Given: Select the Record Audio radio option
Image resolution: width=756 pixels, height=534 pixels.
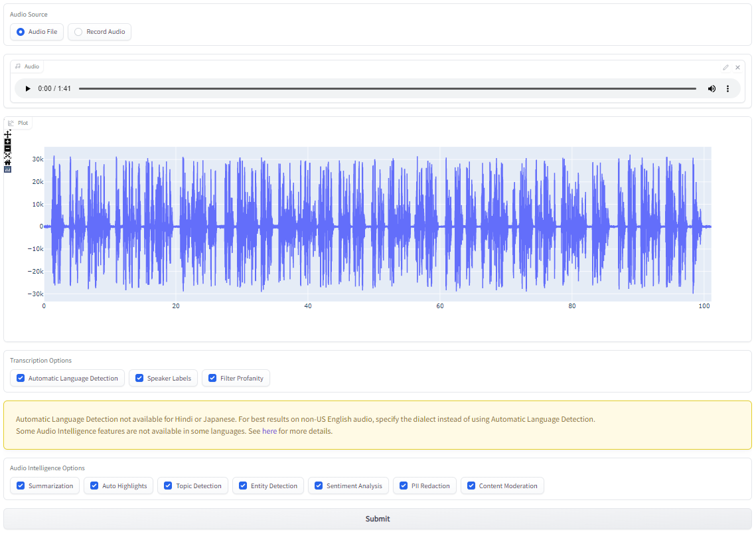Looking at the screenshot, I should coord(100,32).
